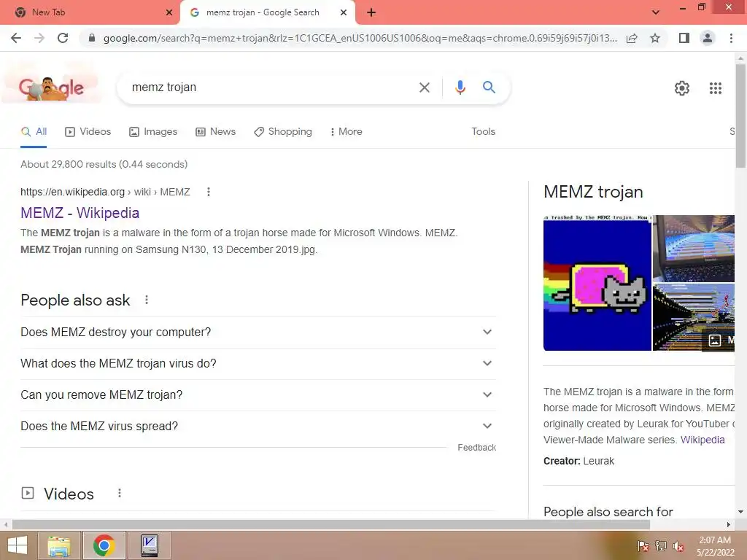Open search Tools options
Viewport: 747px width, 560px height.
pyautogui.click(x=483, y=131)
